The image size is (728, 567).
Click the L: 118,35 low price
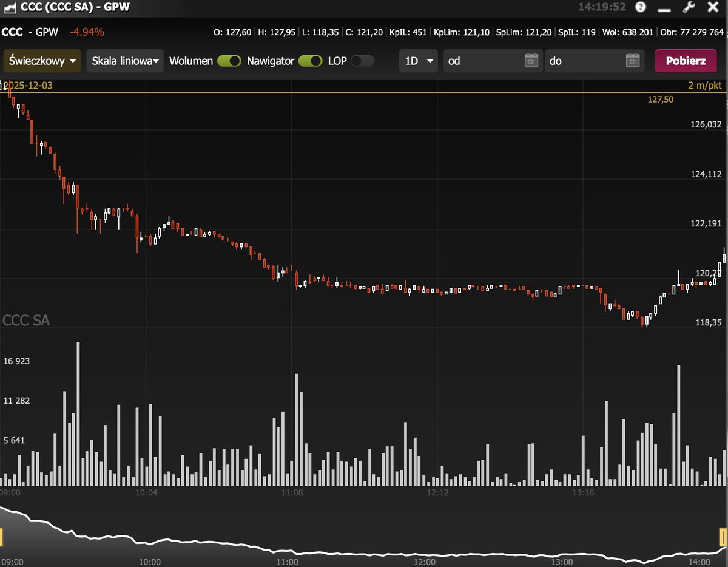point(320,32)
